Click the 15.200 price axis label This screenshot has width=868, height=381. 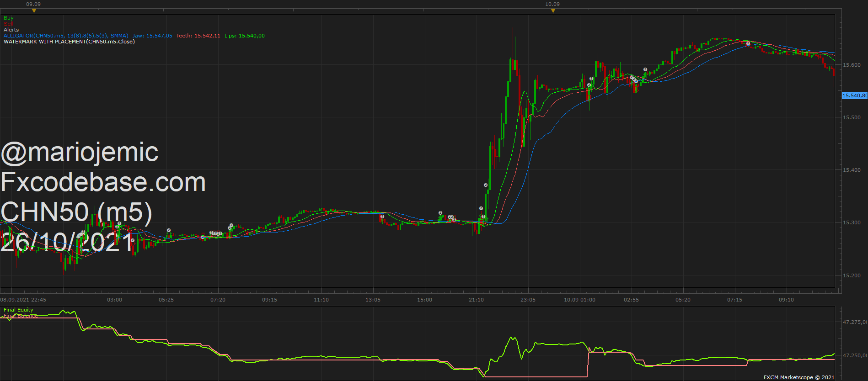[852, 275]
